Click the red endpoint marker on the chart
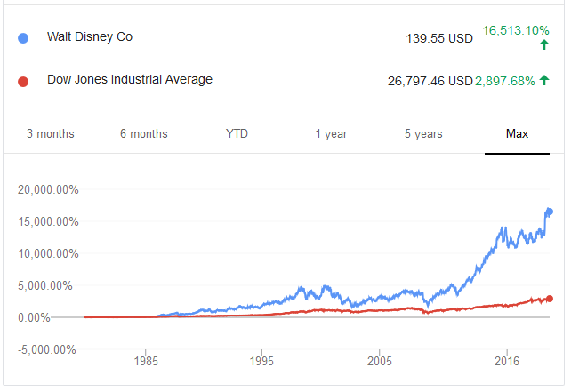571x392 pixels. (x=549, y=299)
